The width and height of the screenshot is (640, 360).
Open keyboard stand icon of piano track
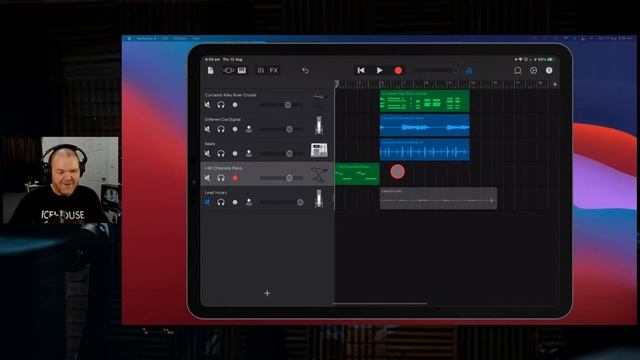click(x=319, y=174)
